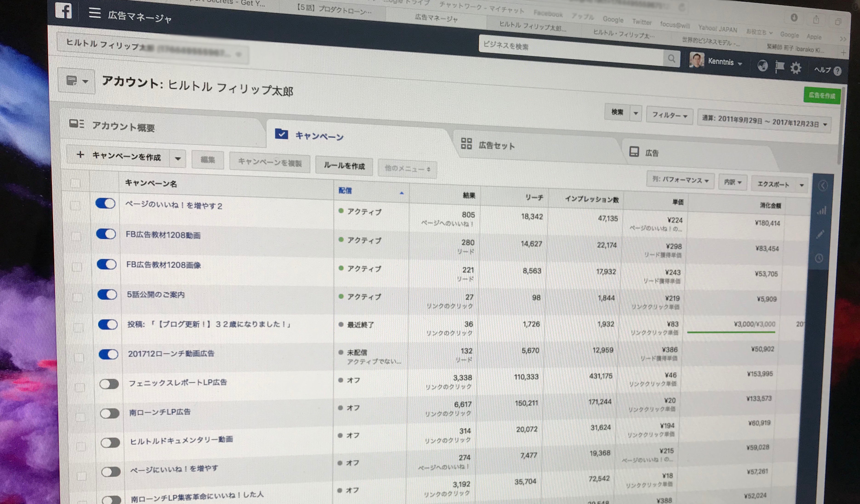This screenshot has width=860, height=504.
Task: Turn on ヒルトルドキュメンタリー動画 campaign
Action: coord(111,443)
